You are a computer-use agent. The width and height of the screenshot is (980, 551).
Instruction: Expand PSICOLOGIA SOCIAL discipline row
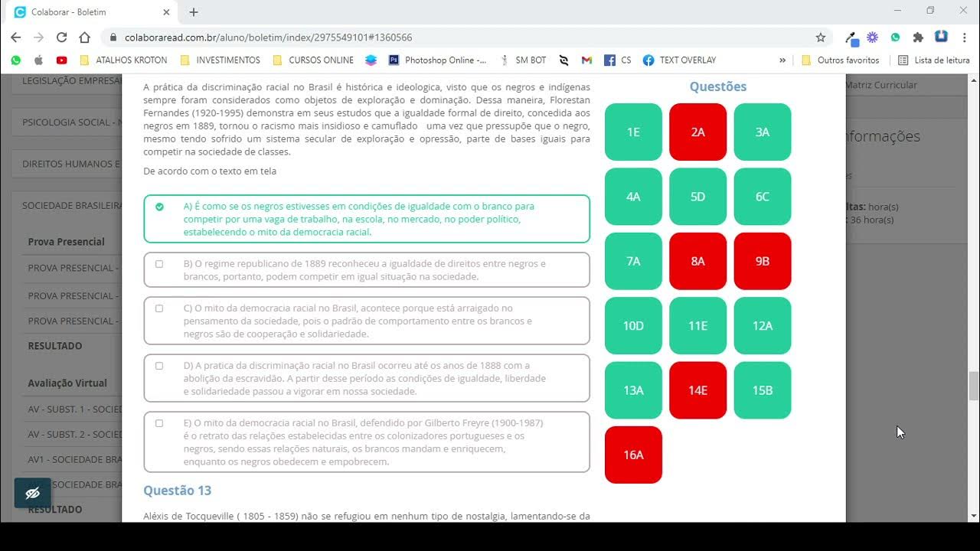click(67, 122)
